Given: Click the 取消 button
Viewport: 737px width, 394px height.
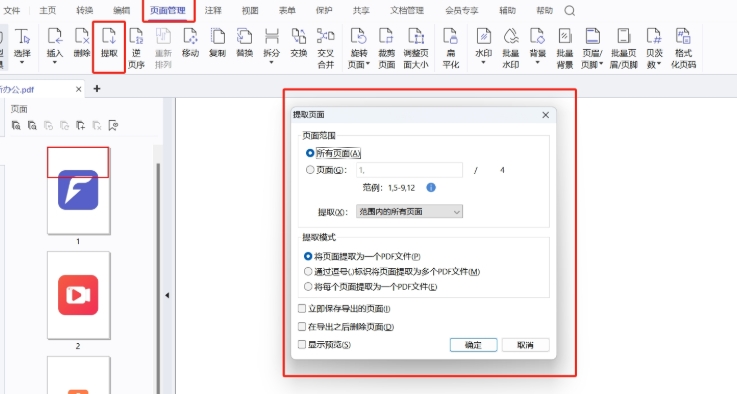Looking at the screenshot, I should tap(525, 345).
